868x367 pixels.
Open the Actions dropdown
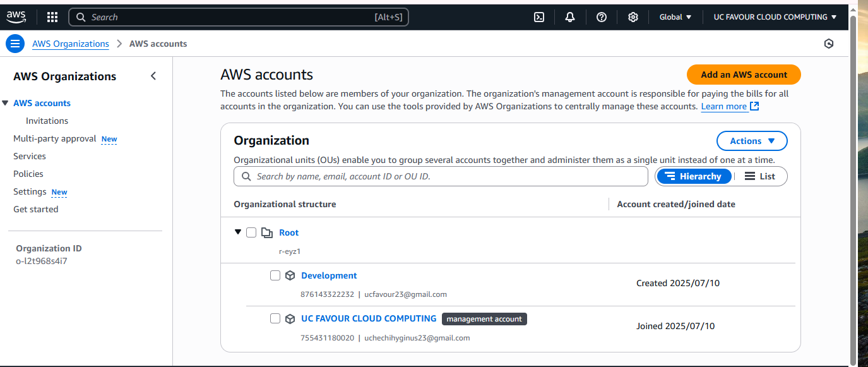[751, 141]
